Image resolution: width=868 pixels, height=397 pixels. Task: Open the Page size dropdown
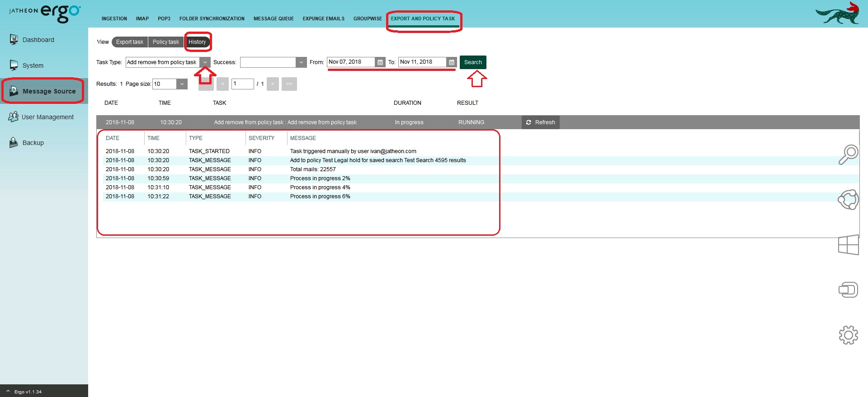tap(182, 84)
